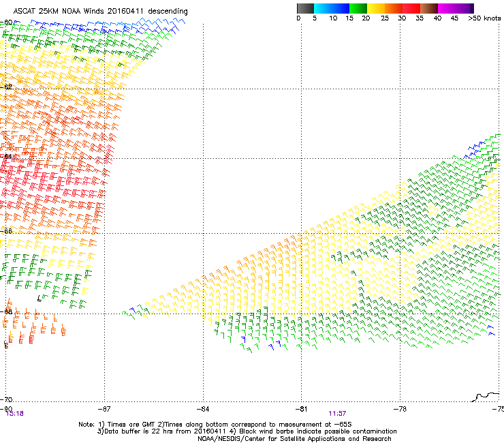This screenshot has height=443, width=504.
Task: Click the brown 35-40 knots color segment
Action: click(429, 8)
